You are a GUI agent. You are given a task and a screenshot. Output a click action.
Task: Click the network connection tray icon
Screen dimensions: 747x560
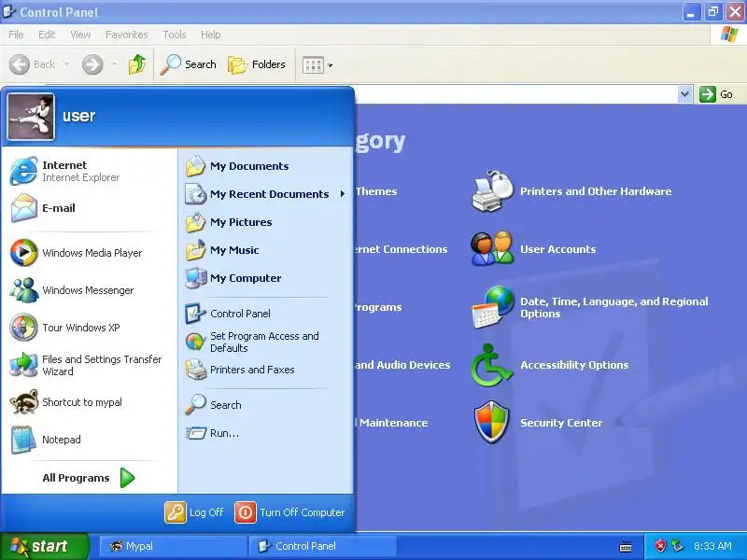[x=678, y=546]
